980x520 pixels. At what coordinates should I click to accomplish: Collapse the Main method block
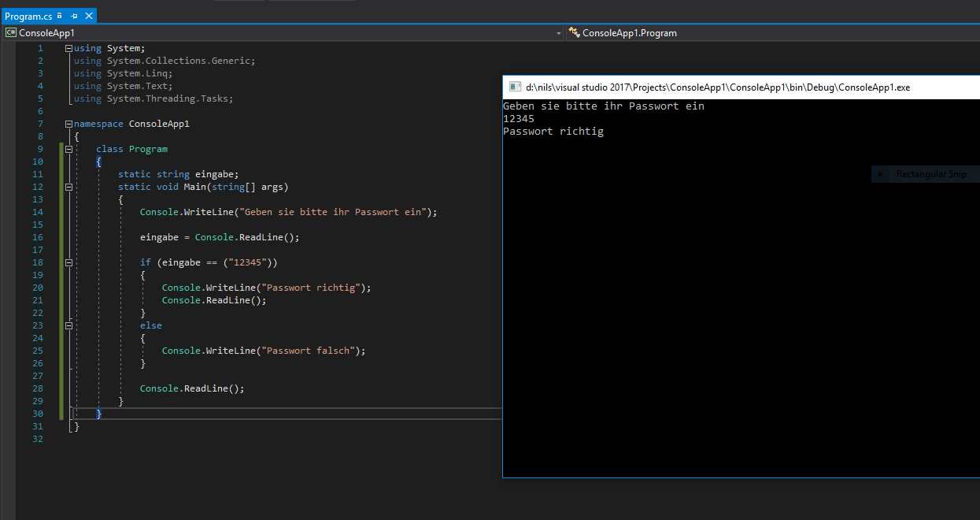click(69, 187)
